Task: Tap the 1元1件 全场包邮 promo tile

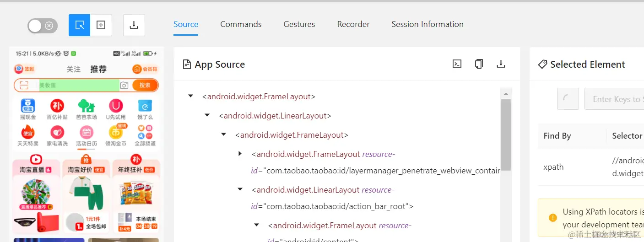Action: click(x=86, y=222)
